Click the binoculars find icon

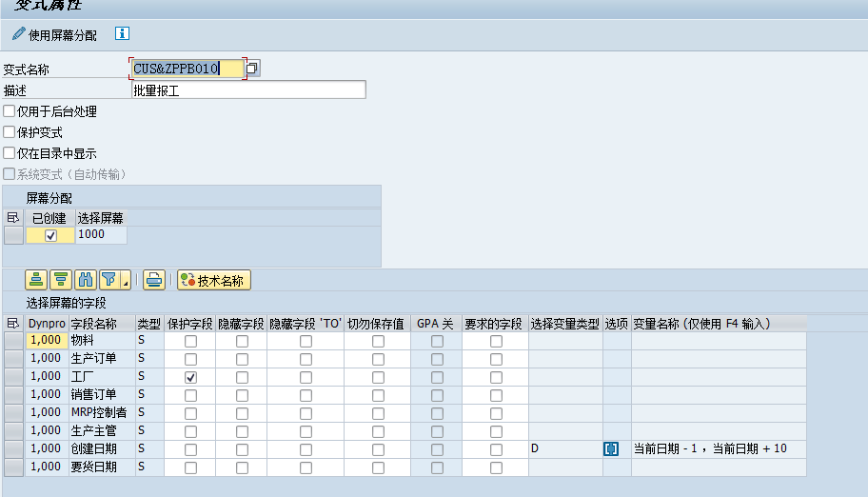click(86, 280)
